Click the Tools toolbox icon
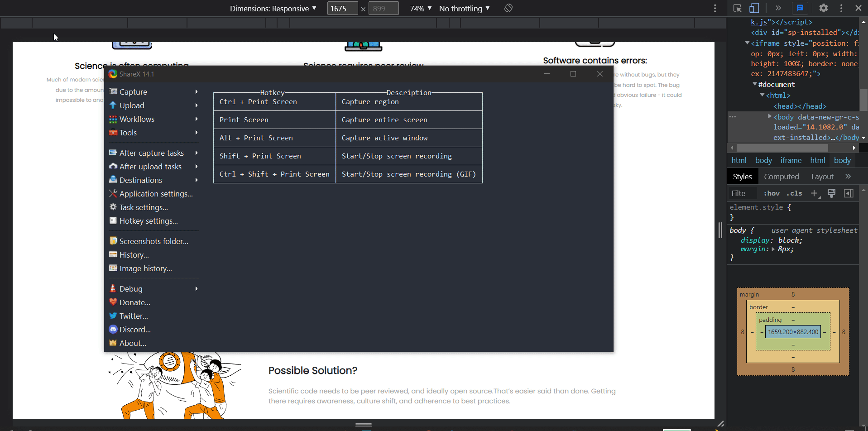 click(113, 133)
